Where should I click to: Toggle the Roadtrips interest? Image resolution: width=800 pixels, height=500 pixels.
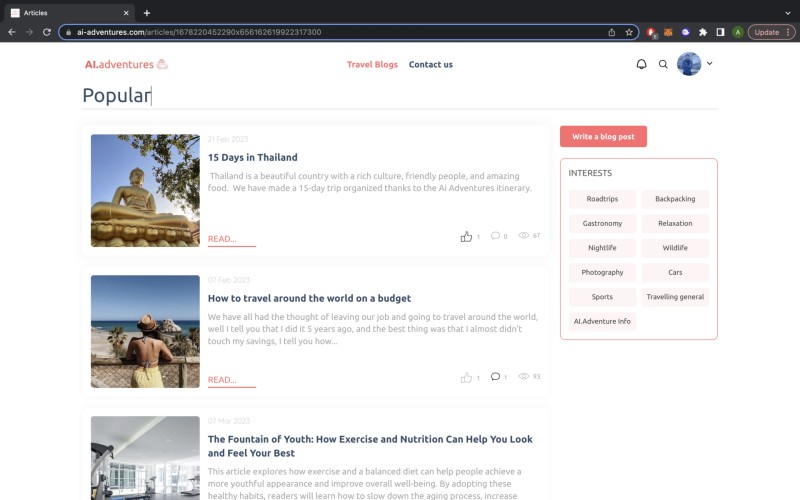pos(602,199)
